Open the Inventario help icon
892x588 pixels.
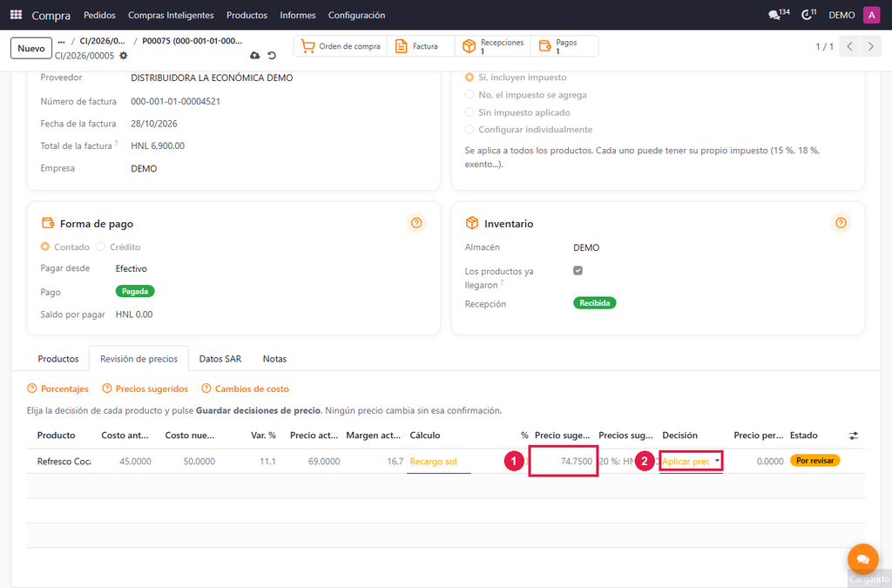(841, 223)
